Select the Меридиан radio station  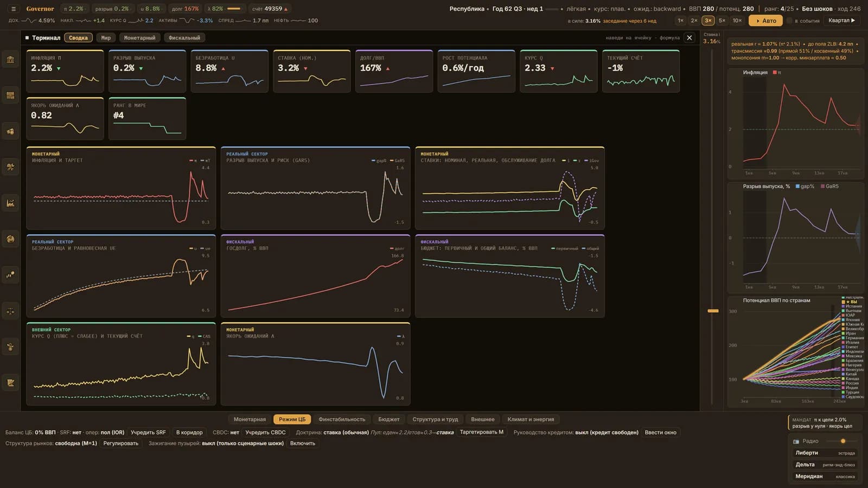pyautogui.click(x=825, y=477)
